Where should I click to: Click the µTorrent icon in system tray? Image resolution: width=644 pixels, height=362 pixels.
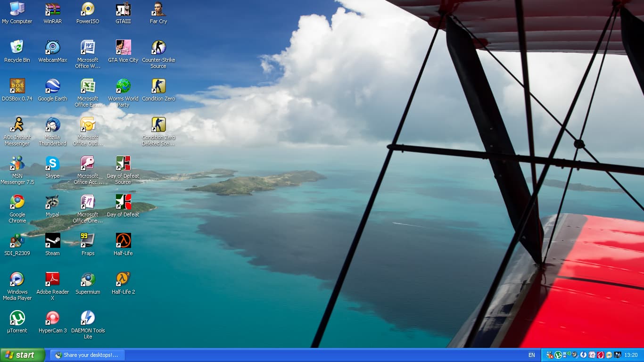[558, 355]
